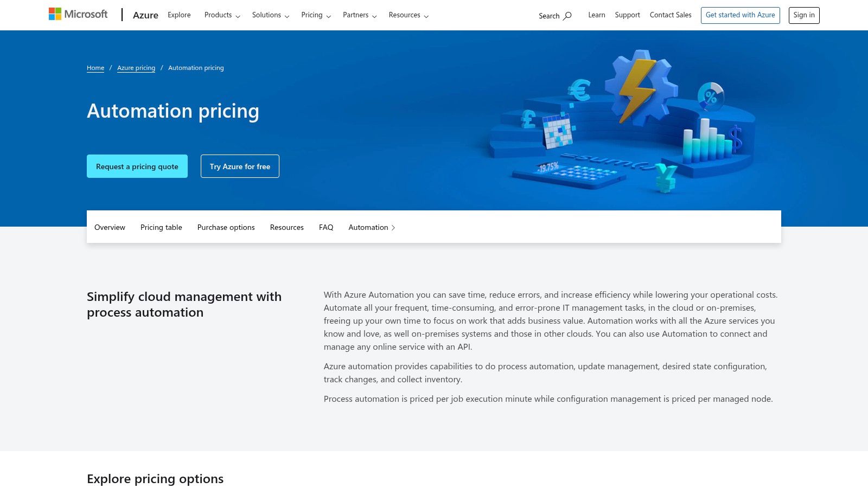Click 'Simplify cloud management with process automation' heading
Image resolution: width=868 pixels, height=488 pixels.
tap(184, 305)
